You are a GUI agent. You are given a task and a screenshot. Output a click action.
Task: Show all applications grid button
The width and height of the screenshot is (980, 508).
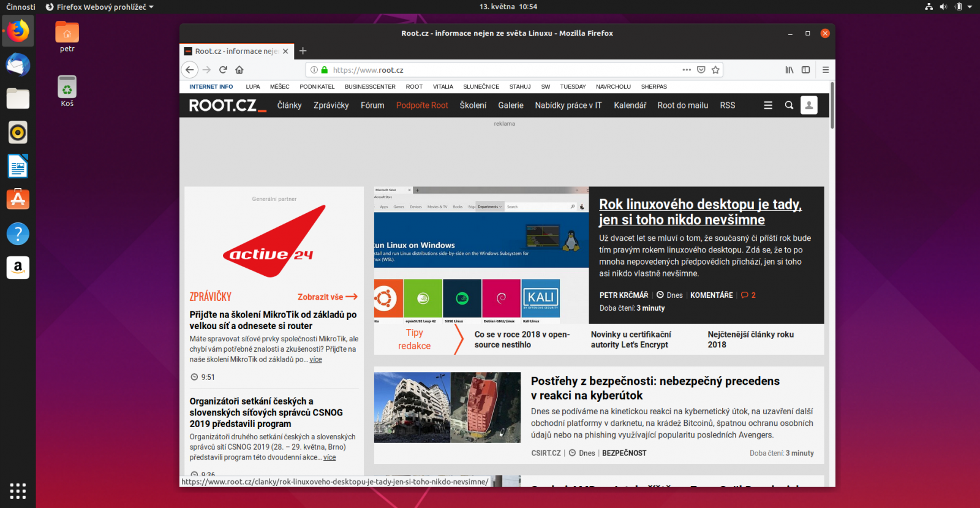18,491
